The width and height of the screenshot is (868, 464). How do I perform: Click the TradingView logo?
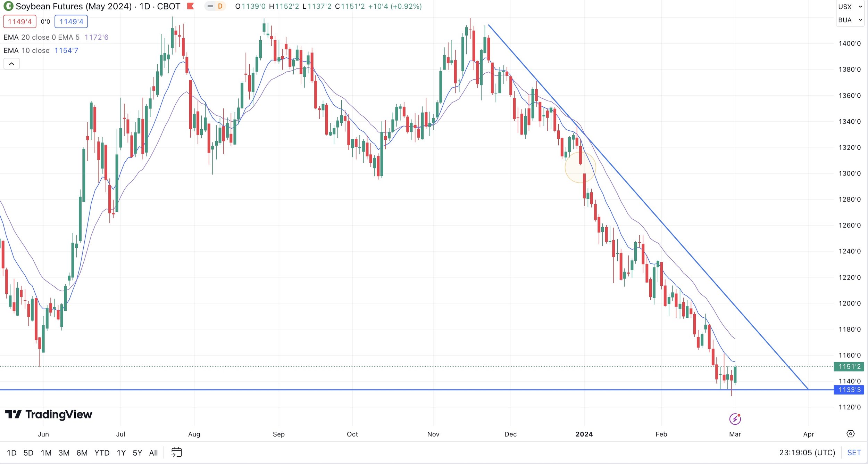pyautogui.click(x=49, y=414)
